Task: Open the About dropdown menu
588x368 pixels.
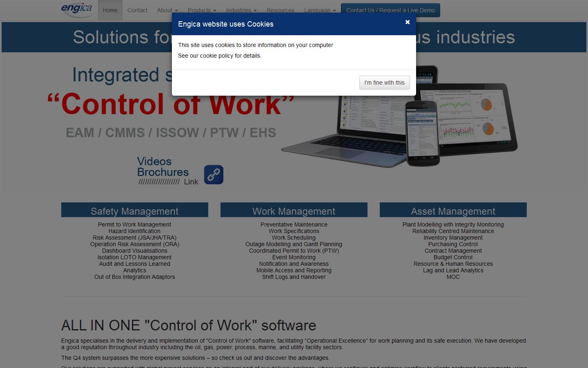Action: pos(167,10)
